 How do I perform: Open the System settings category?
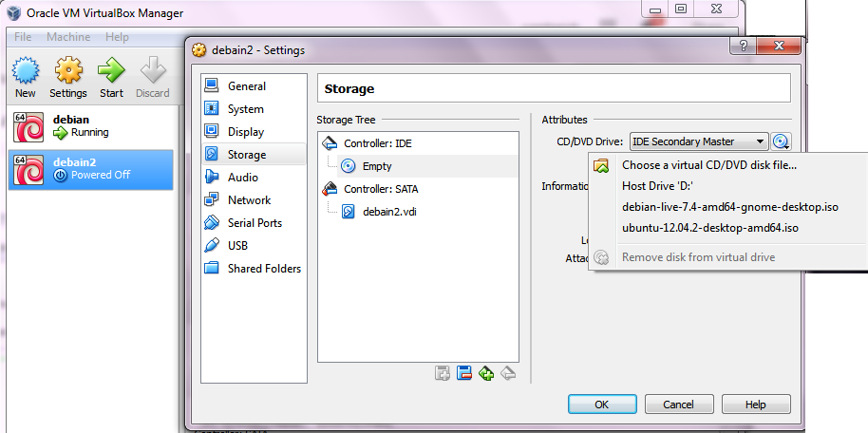point(254,109)
